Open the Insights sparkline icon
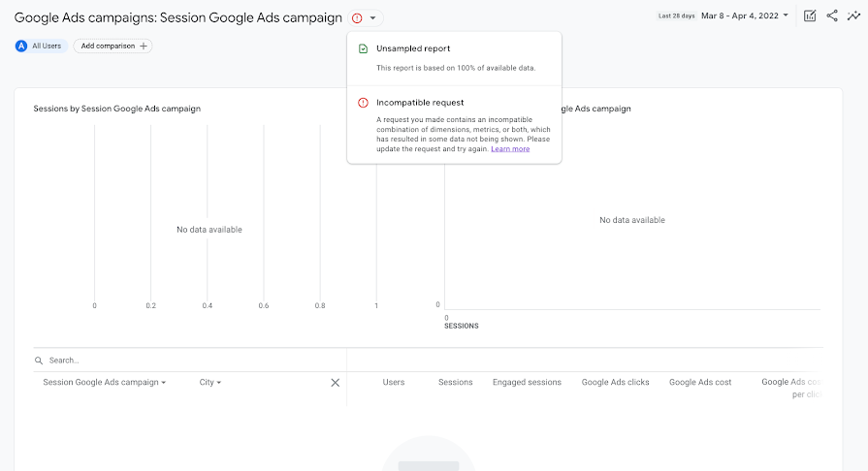868x471 pixels. point(853,16)
